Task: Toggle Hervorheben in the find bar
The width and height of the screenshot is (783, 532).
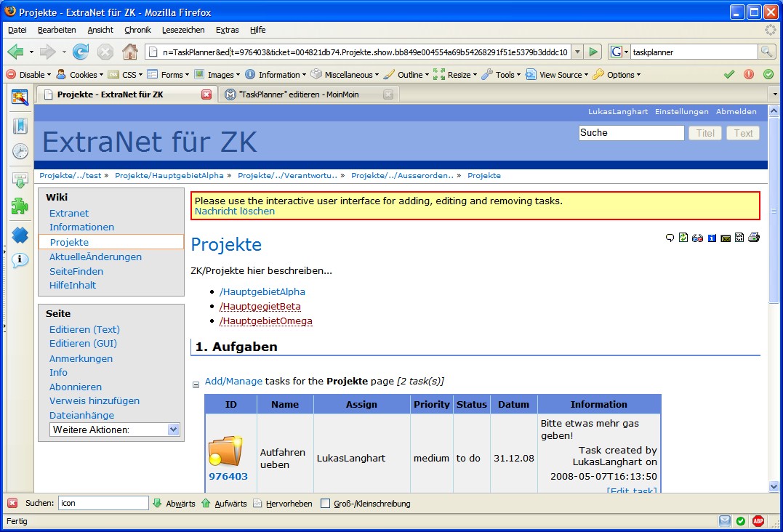Action: 283,504
